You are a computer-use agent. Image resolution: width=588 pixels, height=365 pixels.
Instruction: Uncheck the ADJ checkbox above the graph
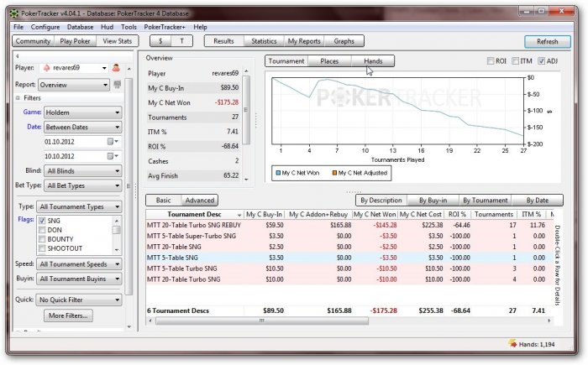[x=541, y=60]
